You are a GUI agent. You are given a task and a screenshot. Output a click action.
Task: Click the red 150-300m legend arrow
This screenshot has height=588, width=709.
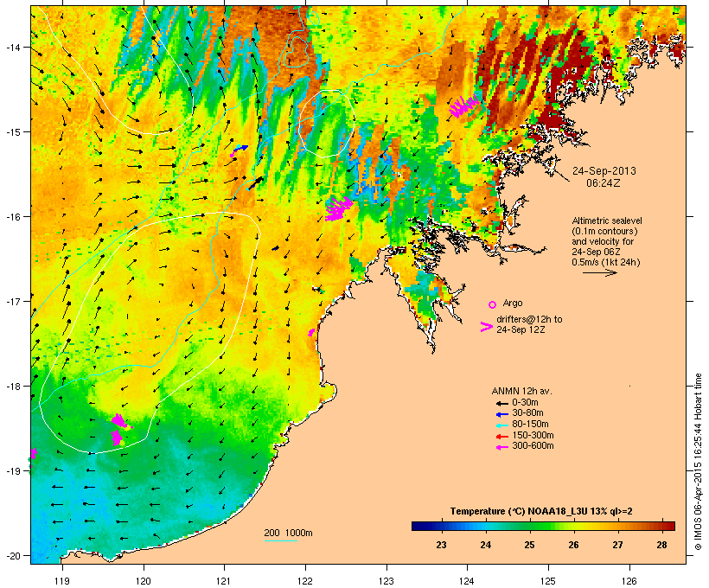coord(501,437)
